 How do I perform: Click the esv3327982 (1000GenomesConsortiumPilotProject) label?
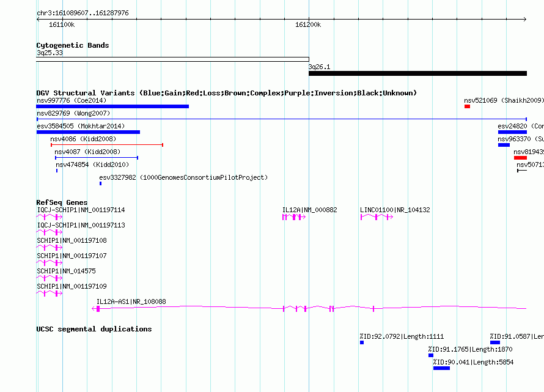click(183, 177)
